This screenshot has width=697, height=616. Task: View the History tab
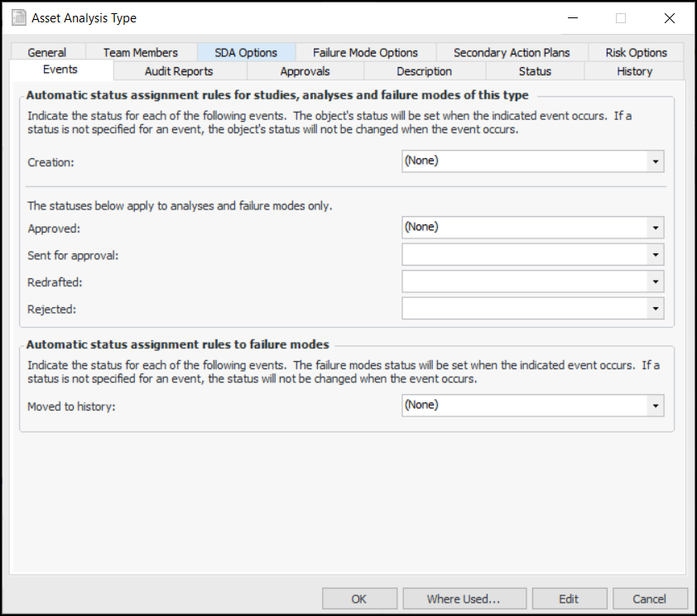(634, 71)
